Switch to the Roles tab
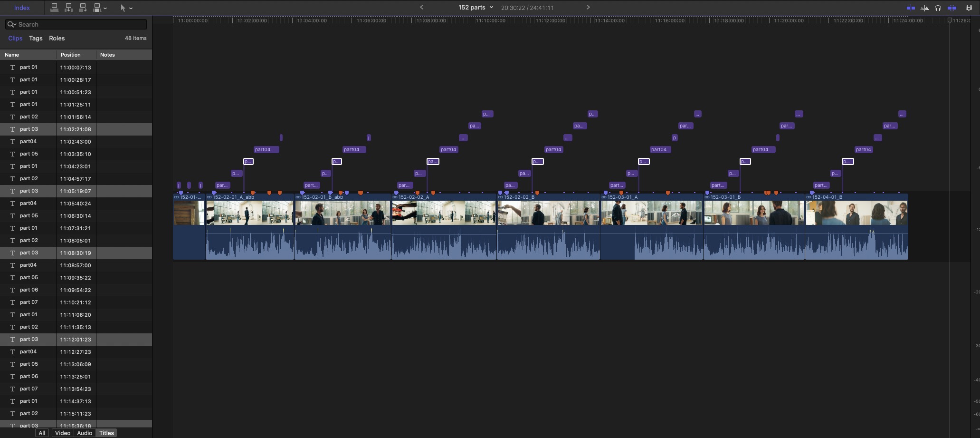This screenshot has height=438, width=980. (57, 38)
